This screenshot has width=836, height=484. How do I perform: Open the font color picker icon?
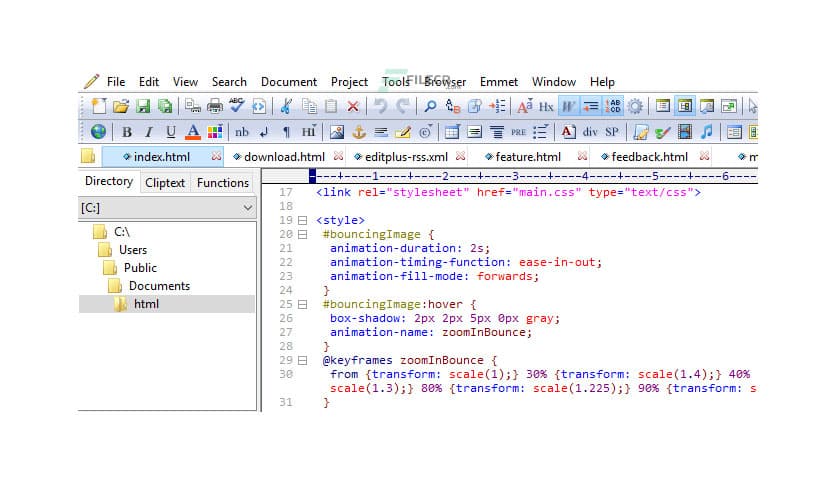(x=193, y=132)
